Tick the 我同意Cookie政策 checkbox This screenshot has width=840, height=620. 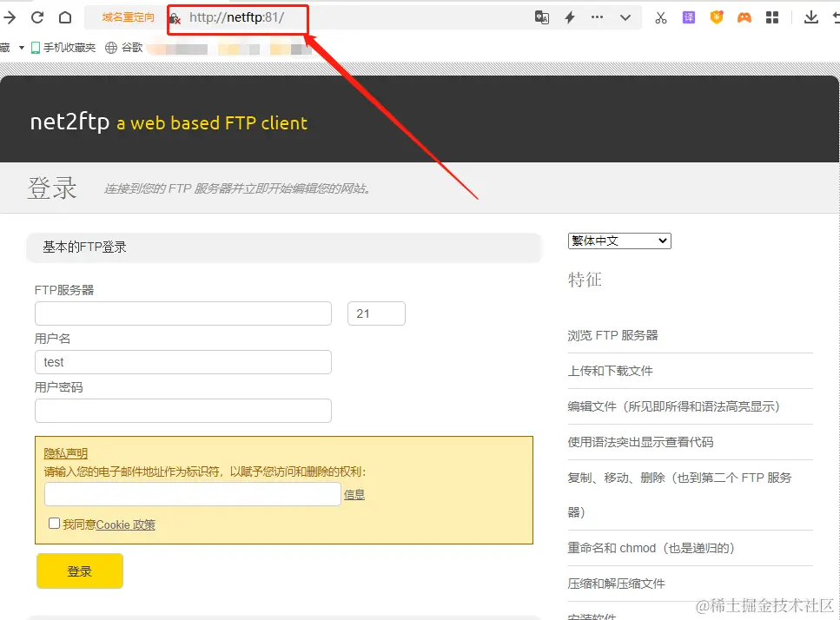pyautogui.click(x=54, y=524)
